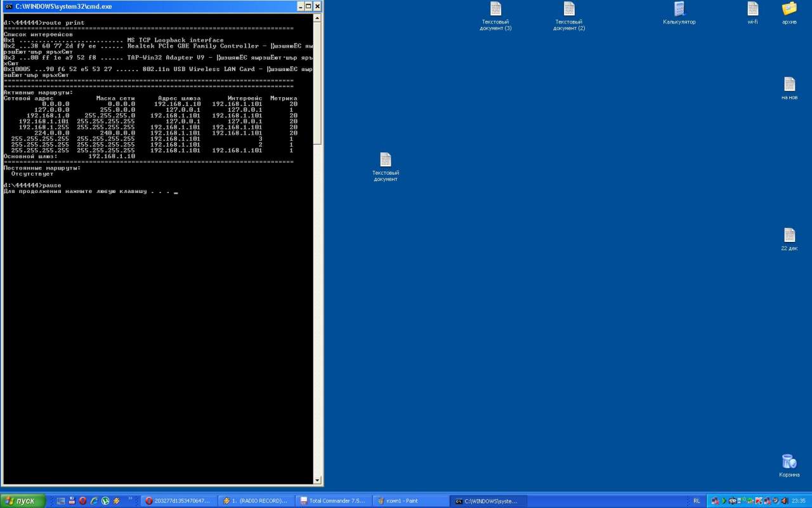This screenshot has height=508, width=812.
Task: Click '802.11n USB Wireless LAN Card' text
Action: [x=199, y=69]
